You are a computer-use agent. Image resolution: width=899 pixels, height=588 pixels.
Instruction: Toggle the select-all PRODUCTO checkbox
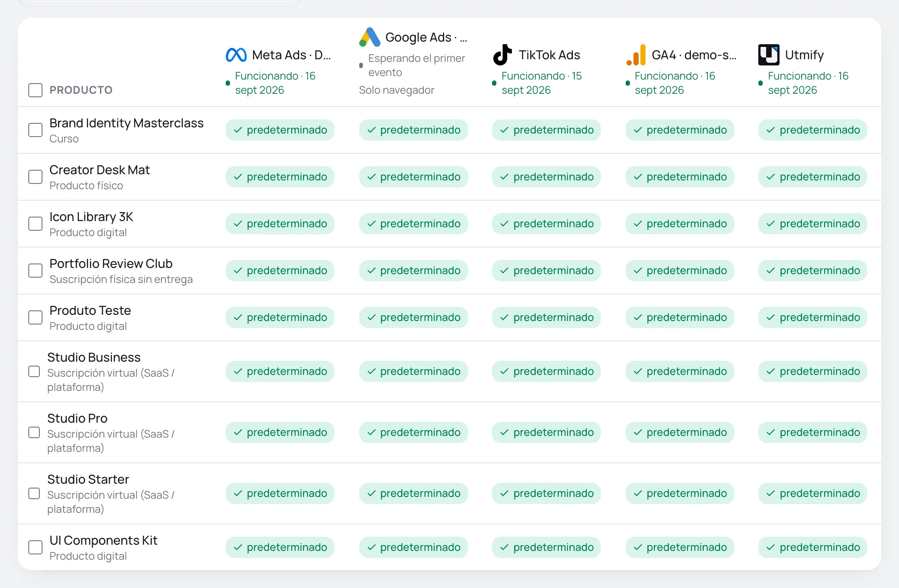35,90
